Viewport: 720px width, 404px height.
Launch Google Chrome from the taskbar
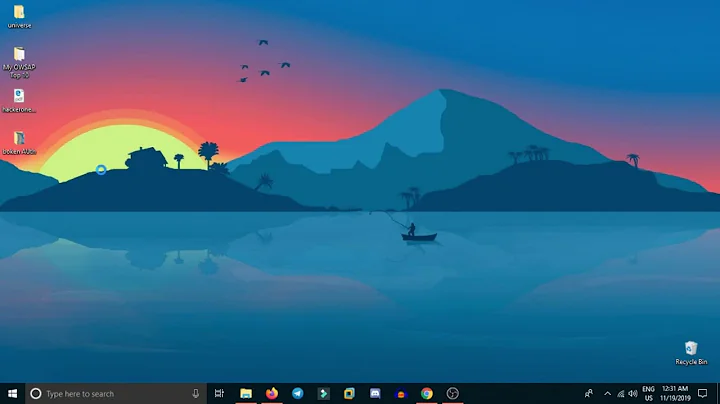[427, 393]
